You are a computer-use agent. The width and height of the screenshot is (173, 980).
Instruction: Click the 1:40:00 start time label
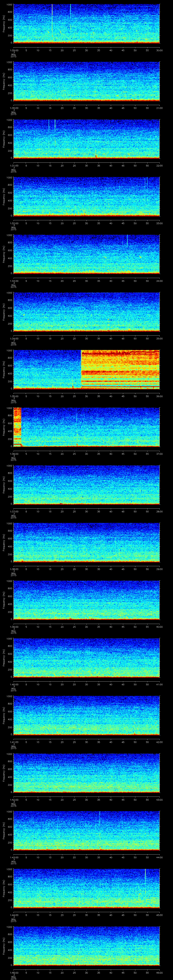coord(14,684)
